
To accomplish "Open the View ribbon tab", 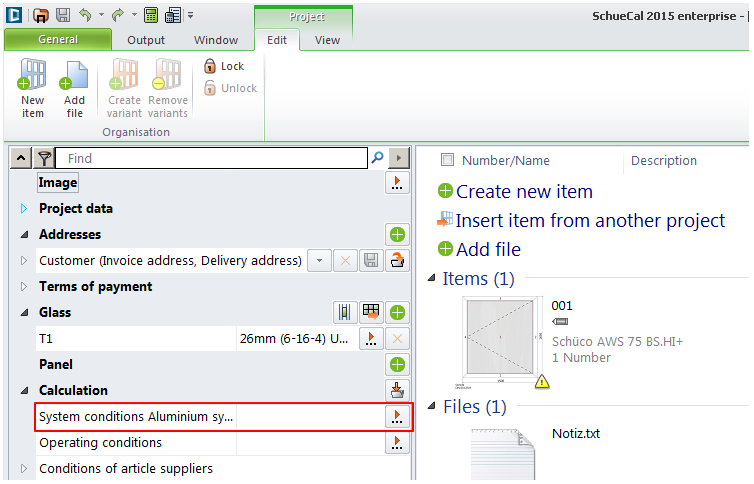I will click(327, 40).
